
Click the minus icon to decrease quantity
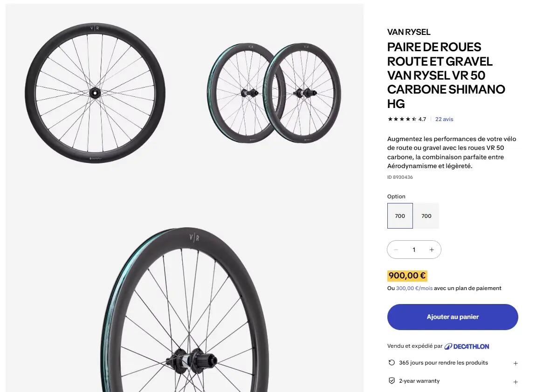click(x=396, y=250)
